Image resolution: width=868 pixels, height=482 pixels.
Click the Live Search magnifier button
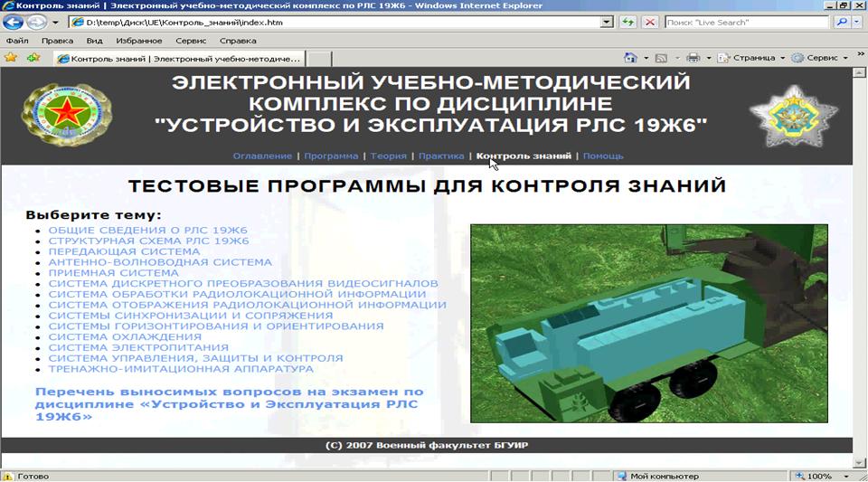[x=841, y=22]
